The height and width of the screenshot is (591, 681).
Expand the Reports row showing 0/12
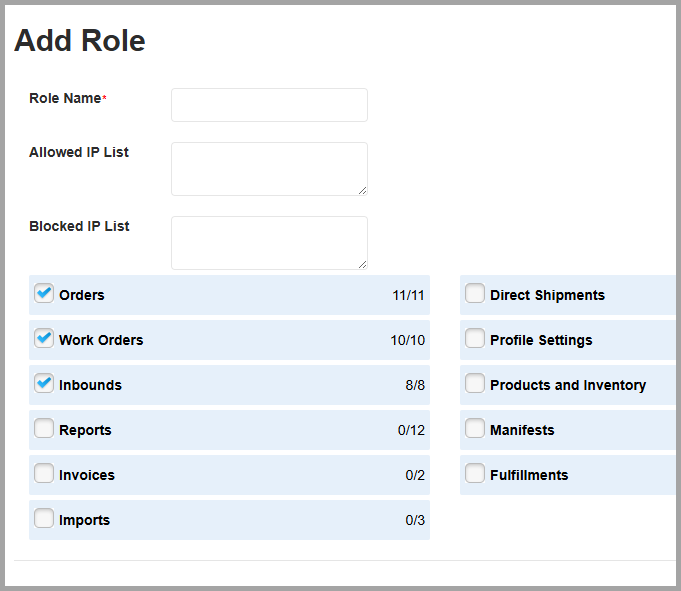tap(229, 430)
